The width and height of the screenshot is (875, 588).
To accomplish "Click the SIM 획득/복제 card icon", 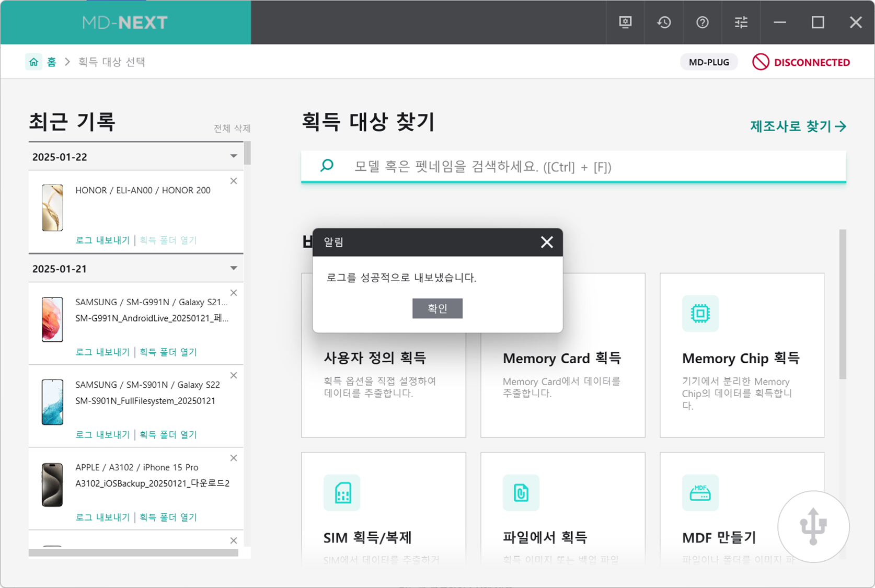I will [342, 492].
